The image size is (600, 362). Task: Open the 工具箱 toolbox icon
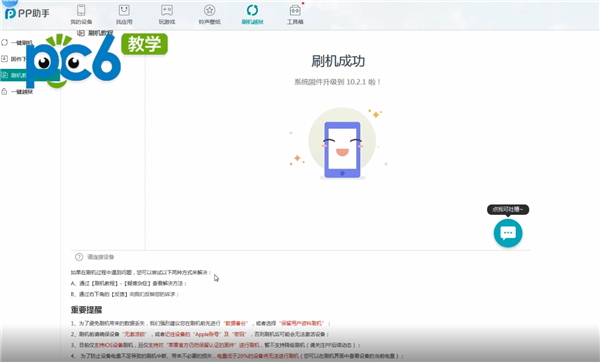click(295, 10)
